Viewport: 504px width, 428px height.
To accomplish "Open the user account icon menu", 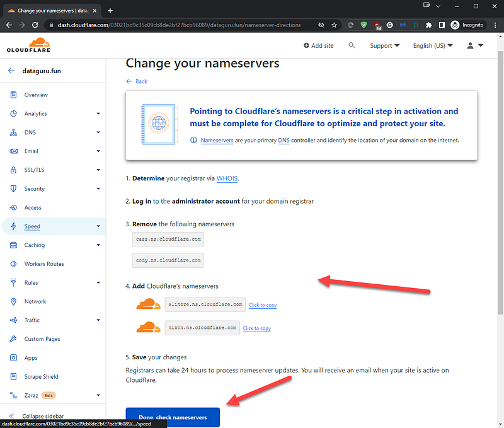I will (475, 45).
